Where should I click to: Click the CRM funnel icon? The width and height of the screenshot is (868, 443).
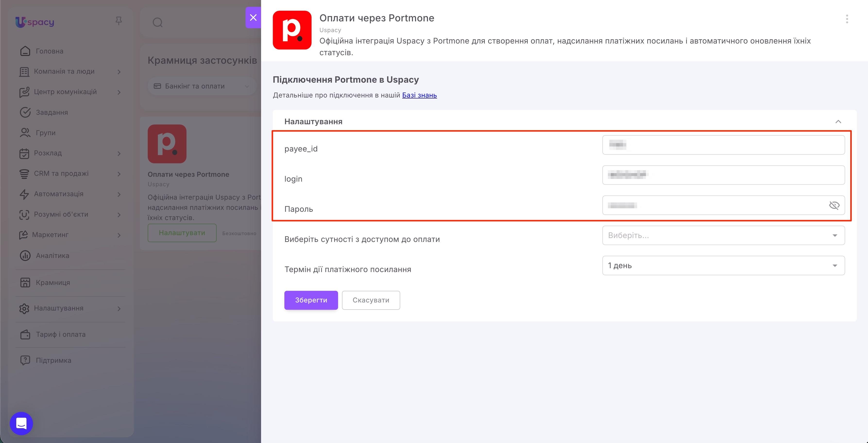(x=24, y=174)
